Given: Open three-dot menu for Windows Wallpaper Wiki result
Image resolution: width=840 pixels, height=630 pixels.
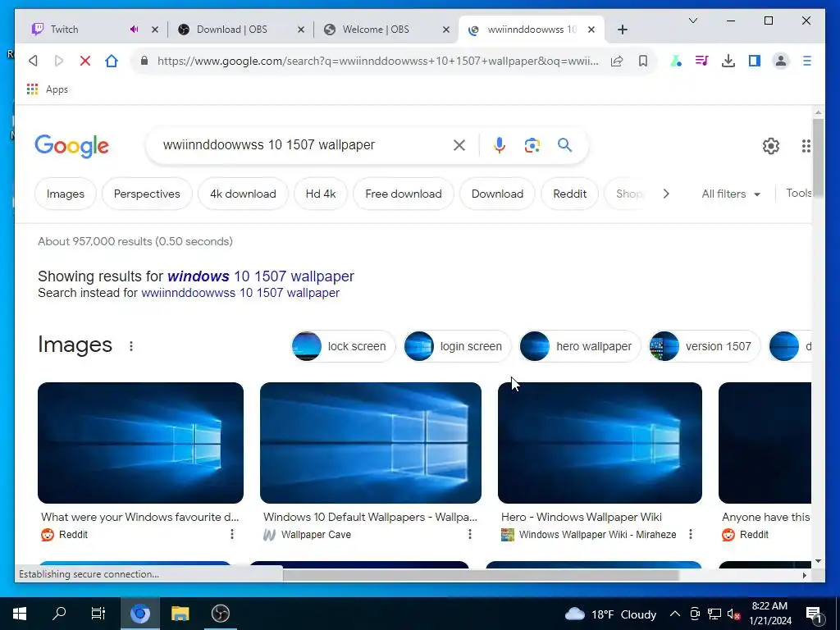Looking at the screenshot, I should point(691,534).
